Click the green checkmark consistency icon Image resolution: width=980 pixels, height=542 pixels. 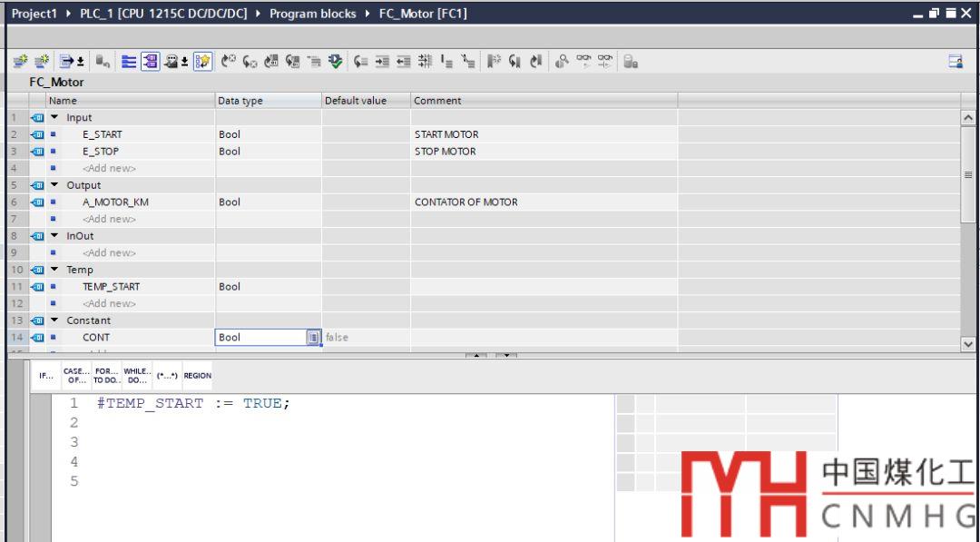336,61
